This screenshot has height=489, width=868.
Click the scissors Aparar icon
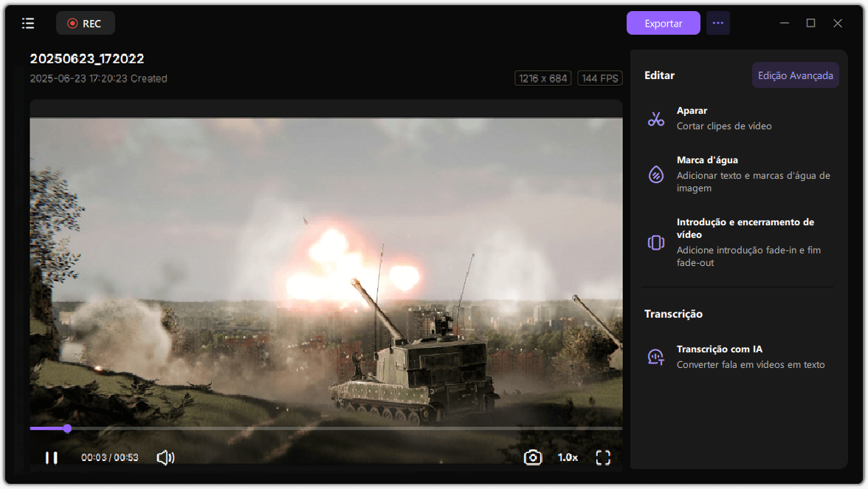tap(656, 118)
